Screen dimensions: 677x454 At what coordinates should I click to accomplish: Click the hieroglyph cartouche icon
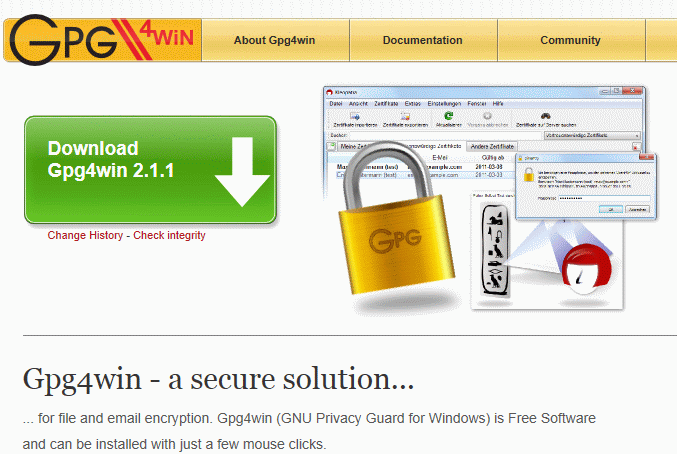[495, 250]
